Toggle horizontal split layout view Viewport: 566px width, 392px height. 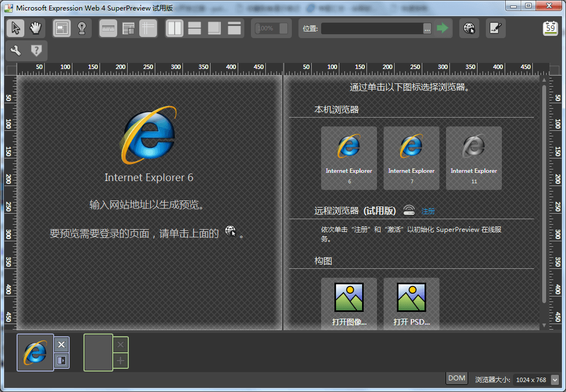[194, 28]
